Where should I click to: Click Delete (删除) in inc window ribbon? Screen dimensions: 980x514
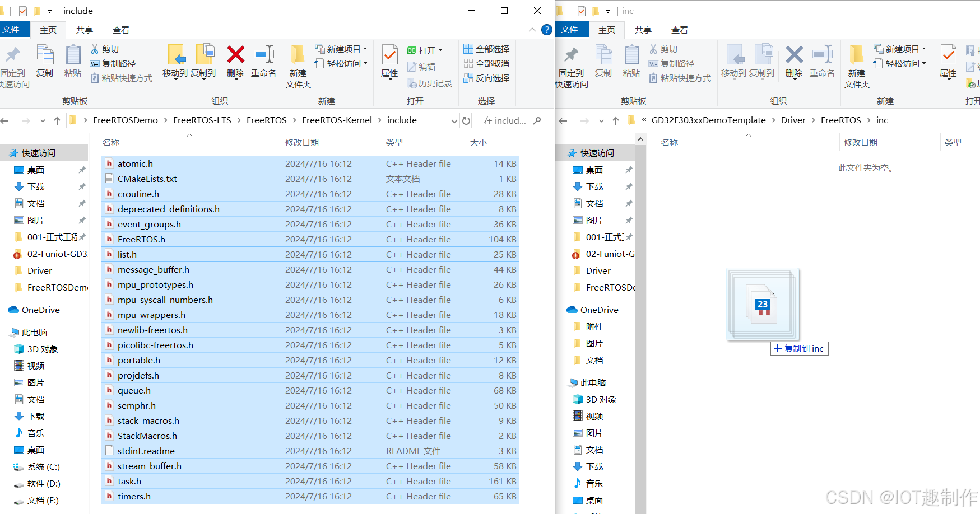(x=794, y=62)
